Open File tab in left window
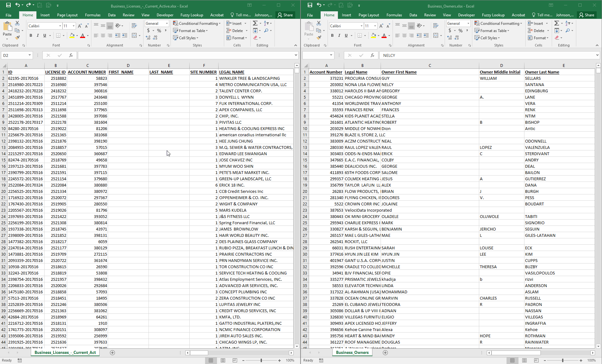This screenshot has height=364, width=602. [8, 15]
